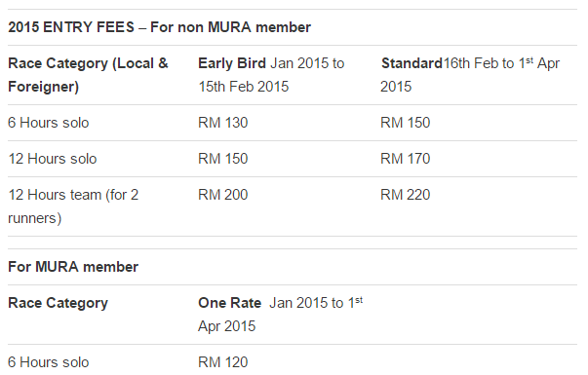Click the 'Standard' column header

pos(412,63)
